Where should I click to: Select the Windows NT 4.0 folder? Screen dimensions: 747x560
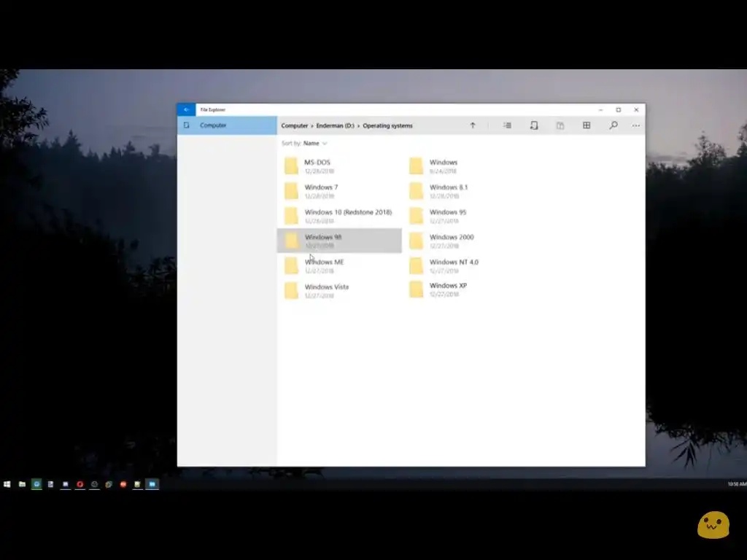tap(465, 265)
